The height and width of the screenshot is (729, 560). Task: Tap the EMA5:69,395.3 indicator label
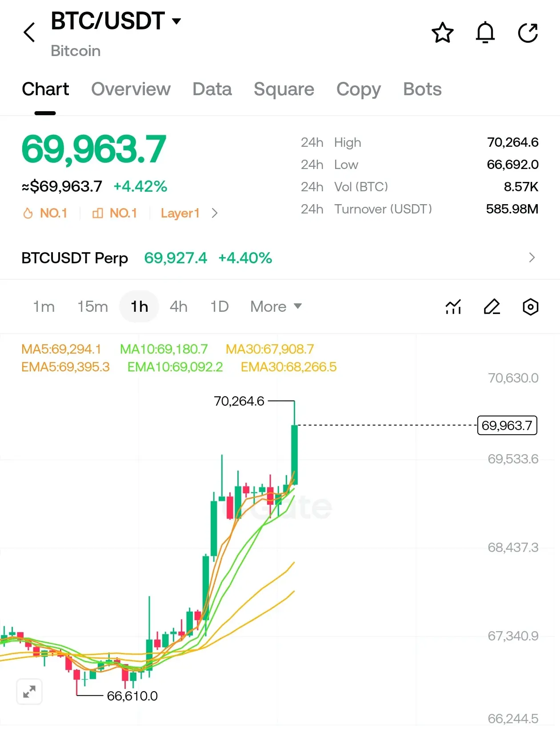click(65, 367)
